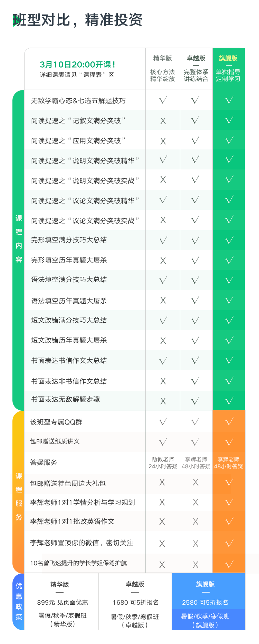
Task: Choose the 旗舰版 2580 可5折报名 pricing option
Action: [205, 602]
